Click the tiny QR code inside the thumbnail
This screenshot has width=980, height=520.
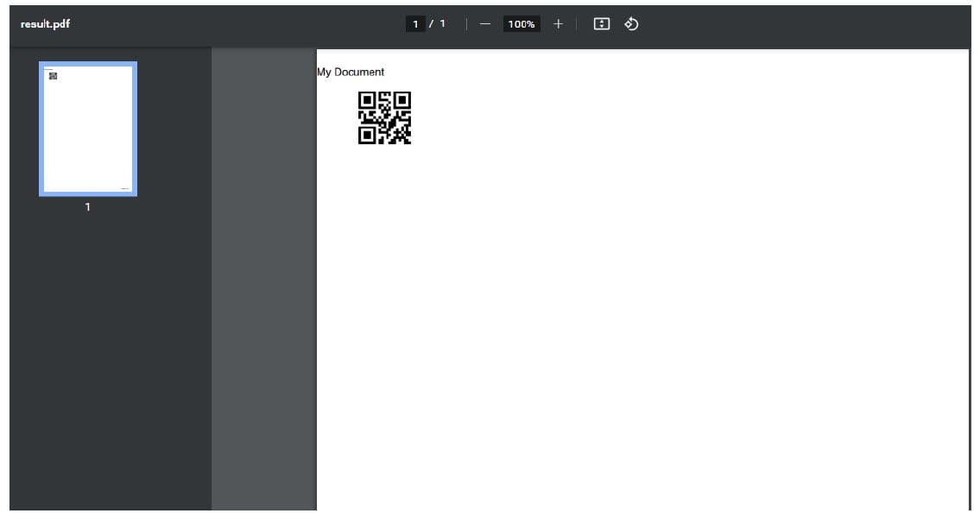click(54, 76)
